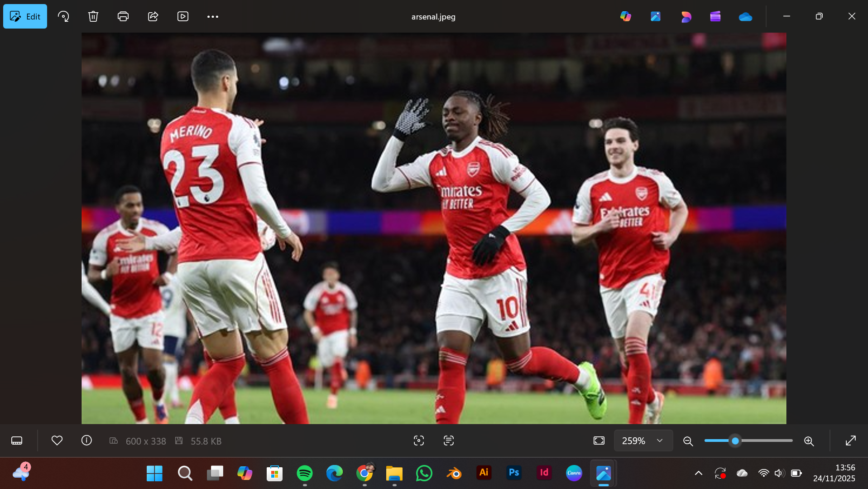The height and width of the screenshot is (489, 868).
Task: Launch Adobe Photoshop from taskbar
Action: pyautogui.click(x=514, y=473)
